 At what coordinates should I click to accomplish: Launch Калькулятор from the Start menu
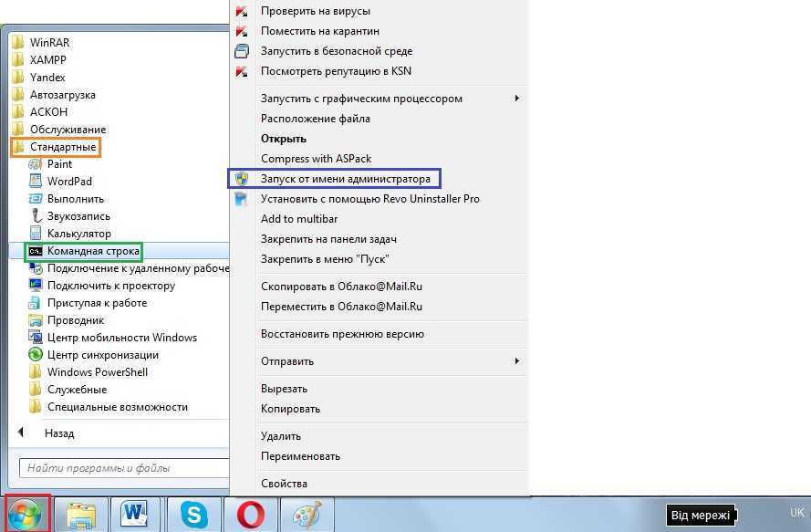78,234
